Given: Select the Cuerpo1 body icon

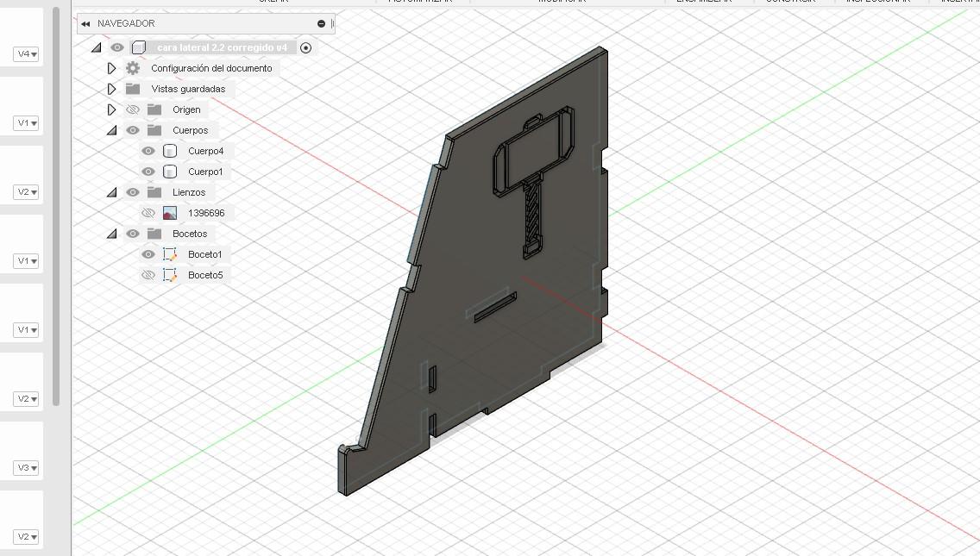Looking at the screenshot, I should pos(169,172).
